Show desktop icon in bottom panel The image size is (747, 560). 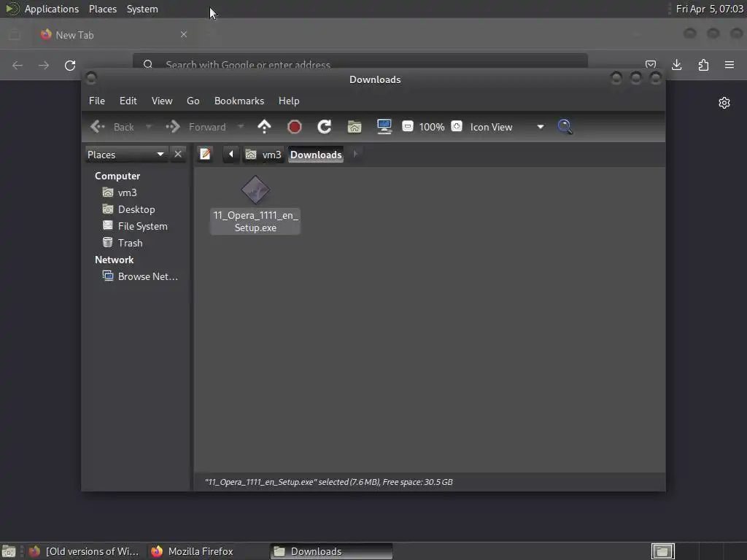point(9,551)
